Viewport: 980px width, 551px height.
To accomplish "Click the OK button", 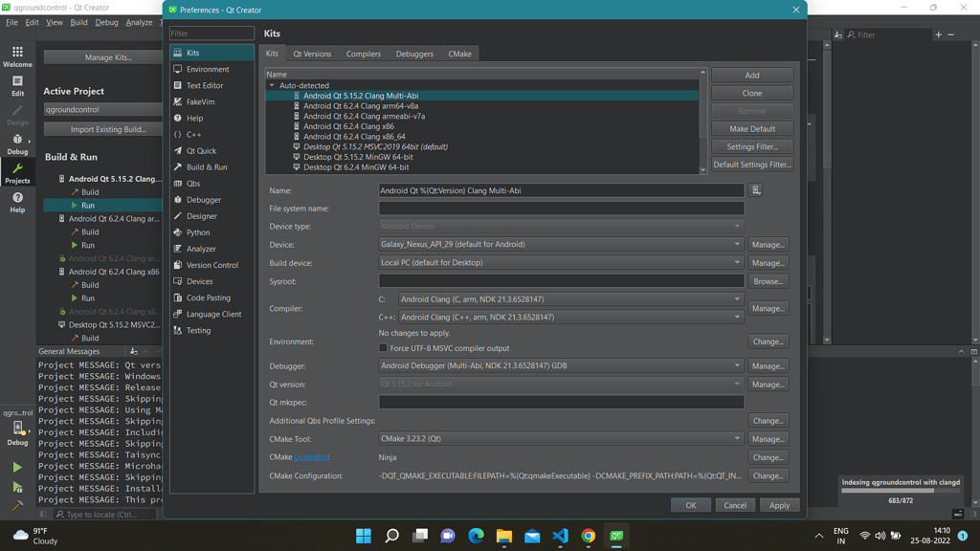I will click(691, 505).
